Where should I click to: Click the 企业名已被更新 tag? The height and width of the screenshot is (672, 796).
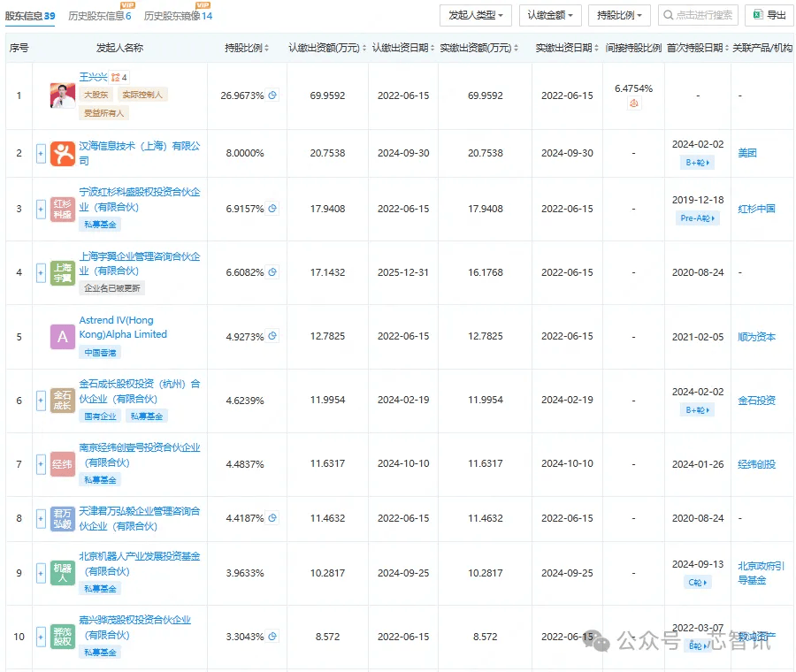point(111,288)
